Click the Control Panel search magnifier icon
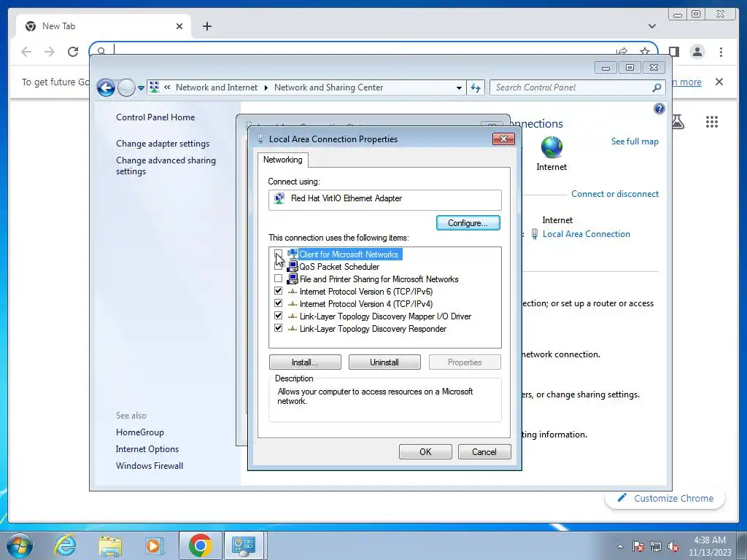747x560 pixels. (657, 87)
